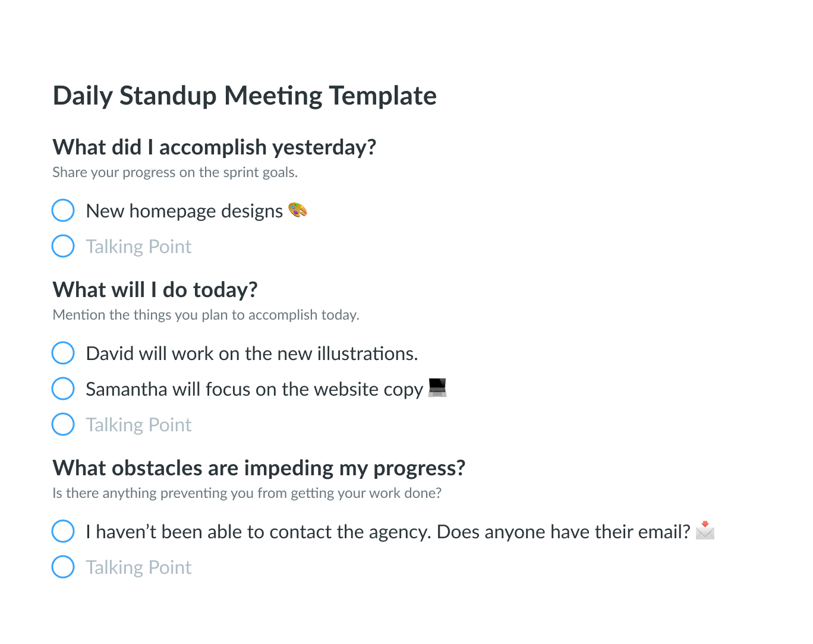Toggle empty Talking Point circle under today section
This screenshot has width=813, height=644.
[x=63, y=424]
